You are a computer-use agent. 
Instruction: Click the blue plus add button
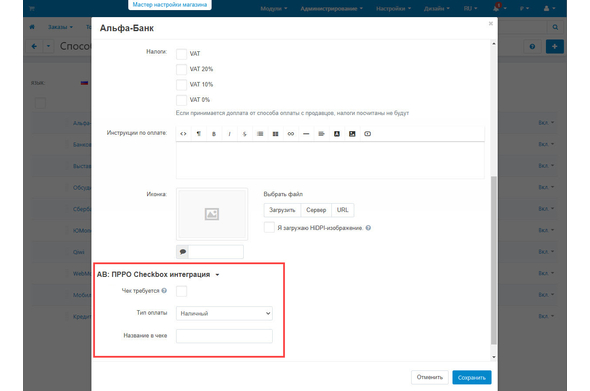coord(555,47)
